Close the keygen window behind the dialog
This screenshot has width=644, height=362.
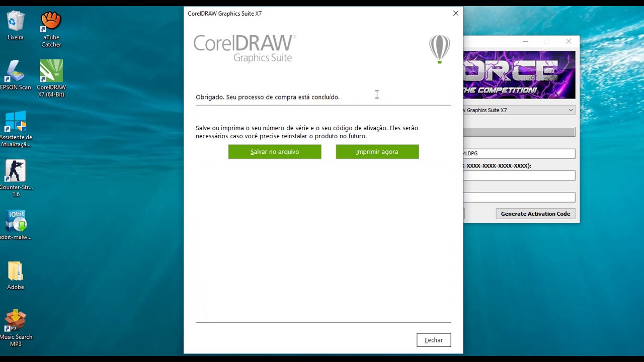pyautogui.click(x=569, y=42)
